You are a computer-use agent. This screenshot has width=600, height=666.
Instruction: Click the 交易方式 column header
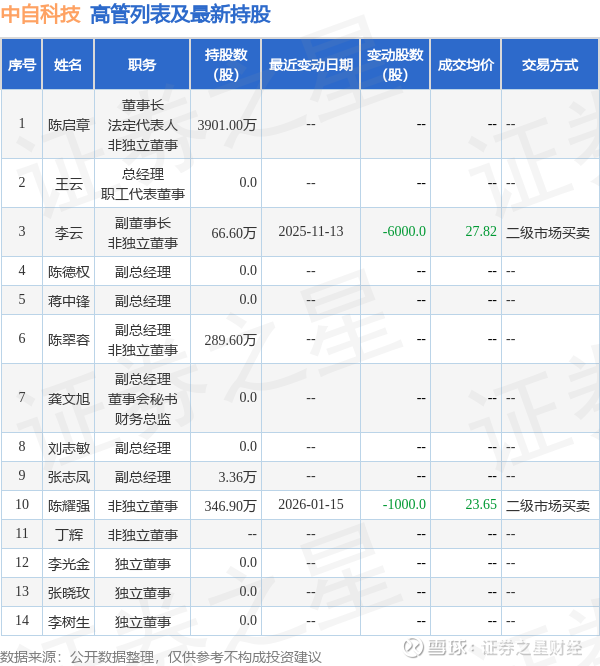[x=550, y=65]
